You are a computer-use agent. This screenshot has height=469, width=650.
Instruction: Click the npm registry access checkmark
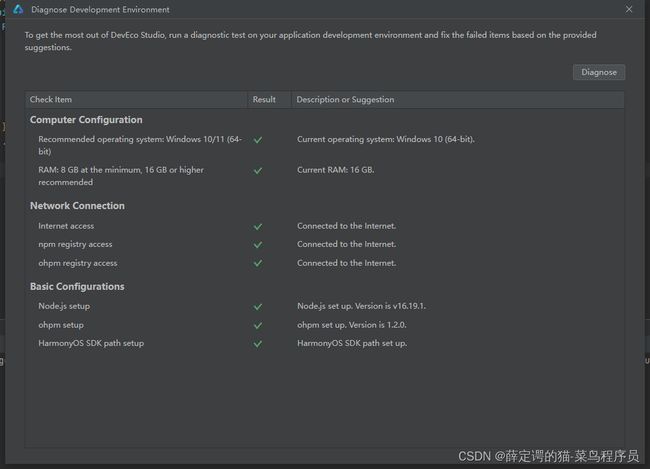pyautogui.click(x=258, y=245)
